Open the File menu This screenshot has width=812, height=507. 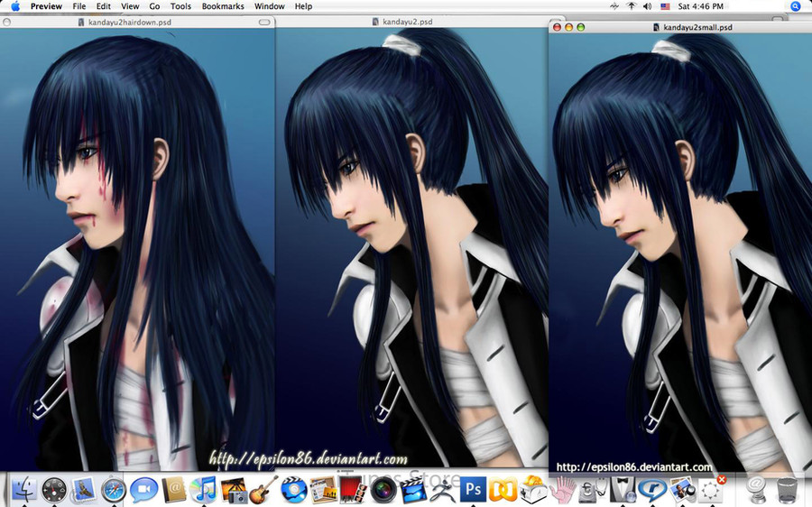point(79,6)
